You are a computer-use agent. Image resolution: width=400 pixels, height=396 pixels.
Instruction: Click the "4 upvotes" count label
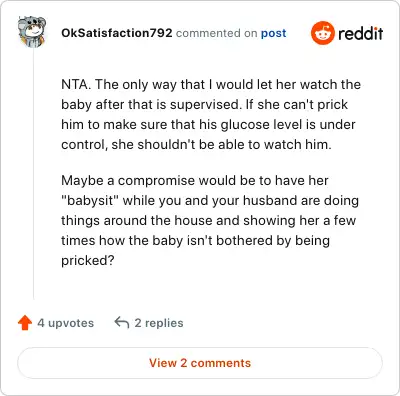click(x=66, y=323)
